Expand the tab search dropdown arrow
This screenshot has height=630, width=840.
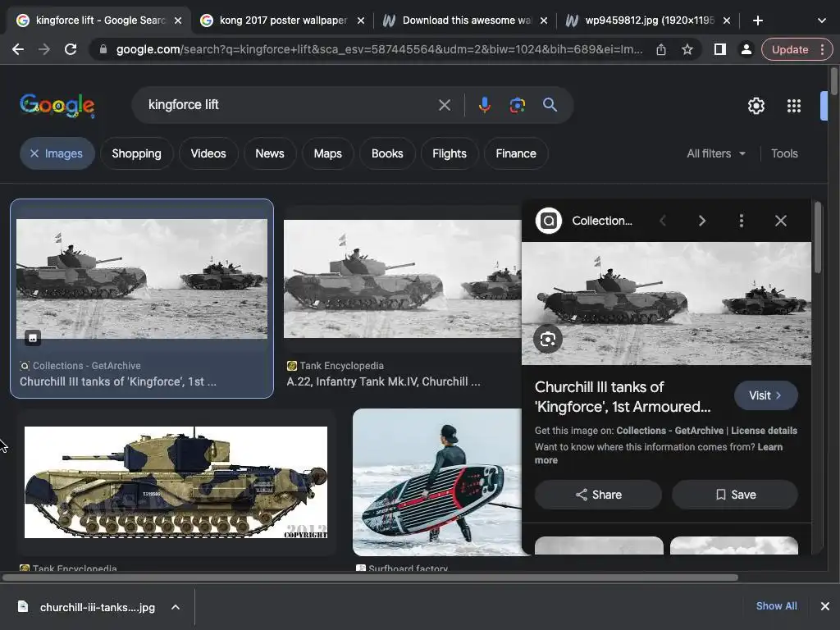pyautogui.click(x=822, y=21)
